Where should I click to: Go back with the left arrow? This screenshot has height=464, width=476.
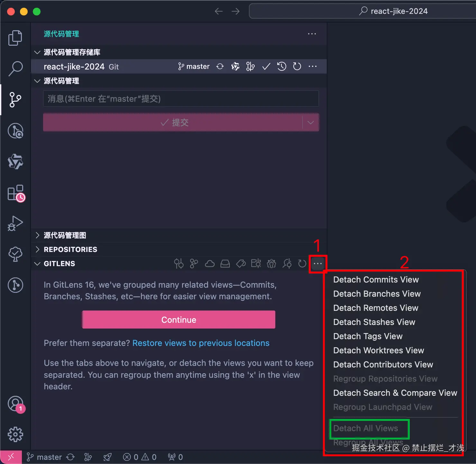[219, 11]
